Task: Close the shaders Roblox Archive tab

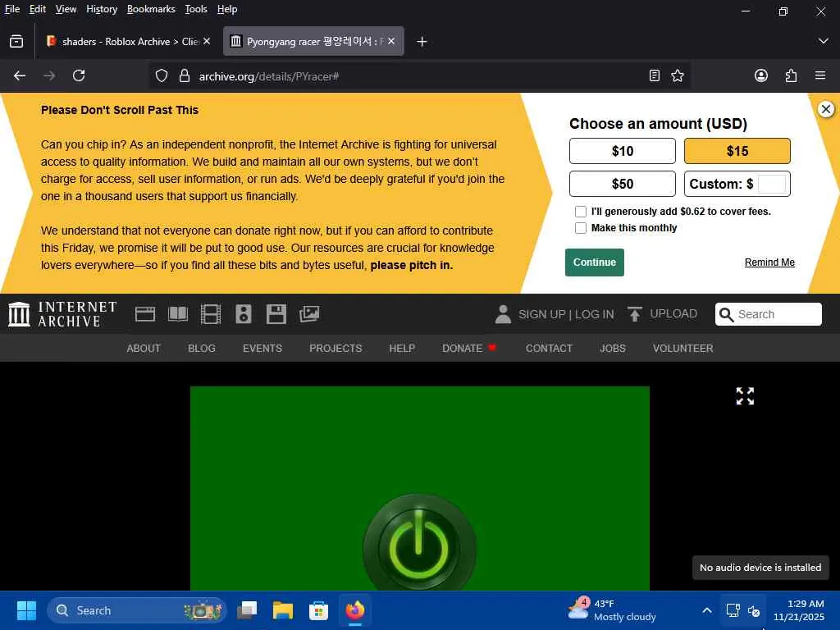Action: click(x=207, y=41)
